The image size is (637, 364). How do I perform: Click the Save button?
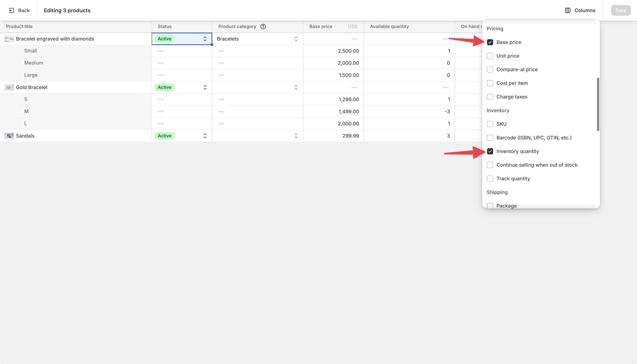coord(620,10)
